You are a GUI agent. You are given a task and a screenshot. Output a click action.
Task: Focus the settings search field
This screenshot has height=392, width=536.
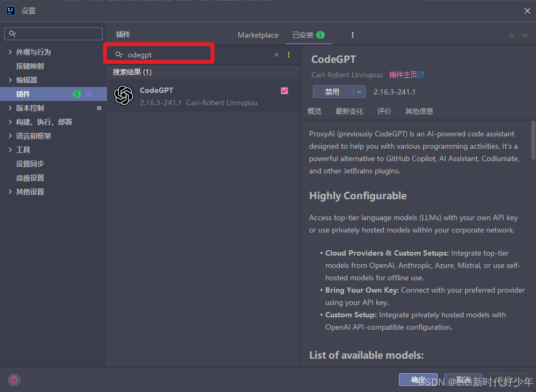tap(53, 34)
